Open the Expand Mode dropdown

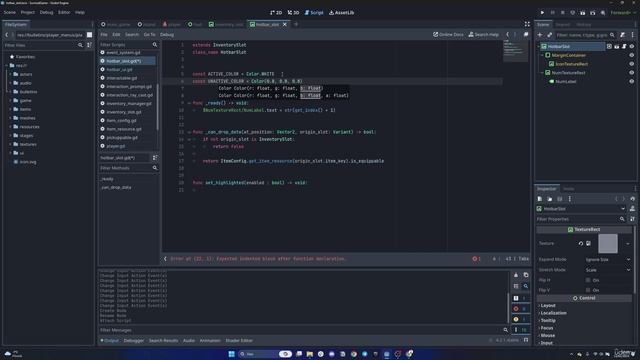tap(608, 260)
